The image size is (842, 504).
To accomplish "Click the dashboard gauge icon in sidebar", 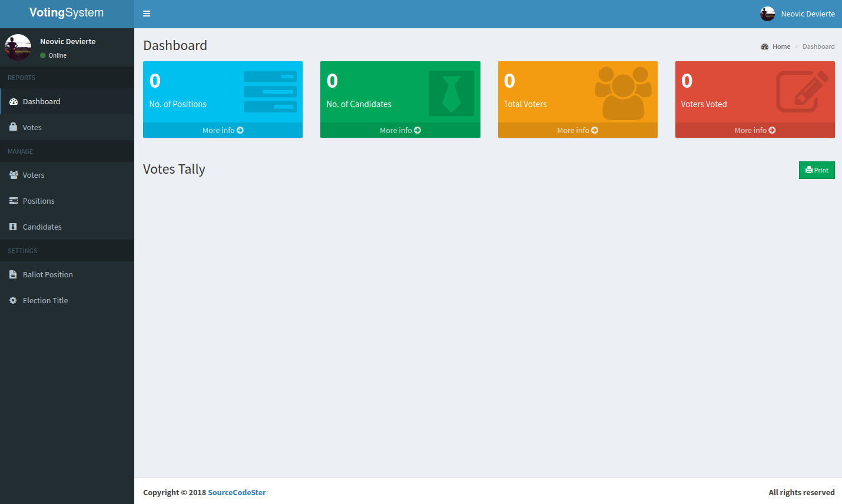I will [x=14, y=101].
